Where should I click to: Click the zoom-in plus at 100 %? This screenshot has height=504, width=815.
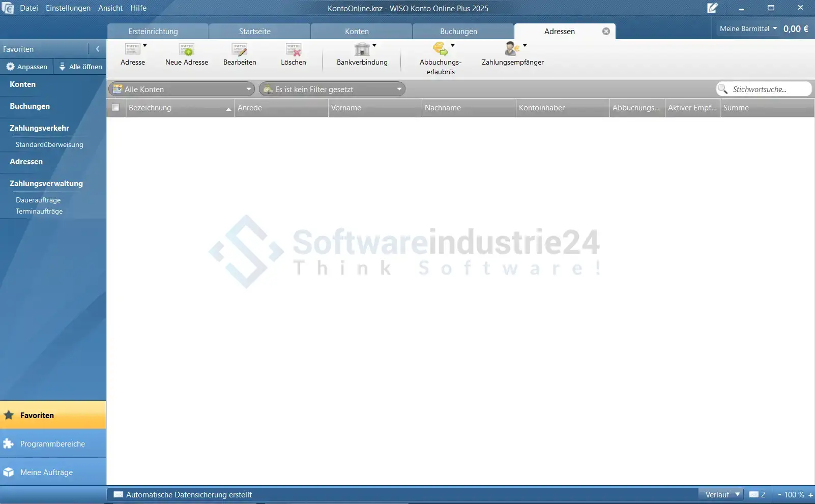click(810, 495)
